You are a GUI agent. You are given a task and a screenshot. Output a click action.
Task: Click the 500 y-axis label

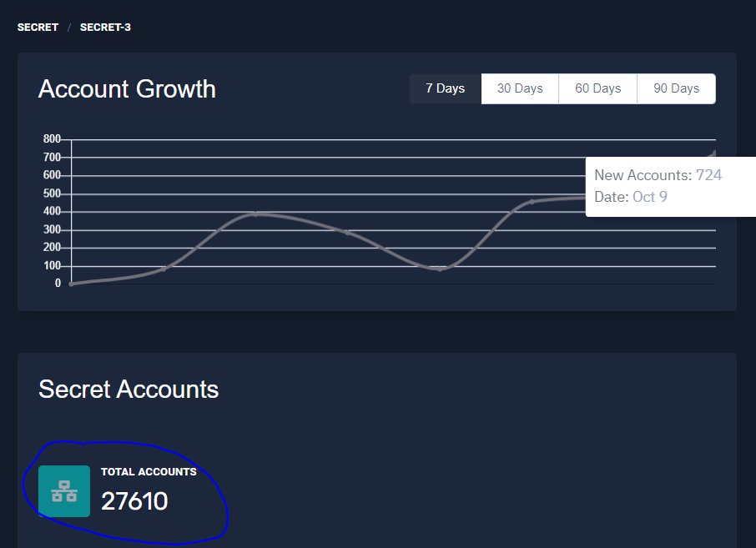tap(52, 194)
